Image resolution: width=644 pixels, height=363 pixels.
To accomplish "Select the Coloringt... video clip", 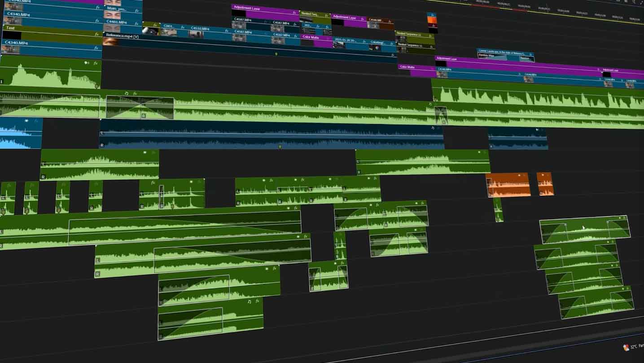I will 382,45.
